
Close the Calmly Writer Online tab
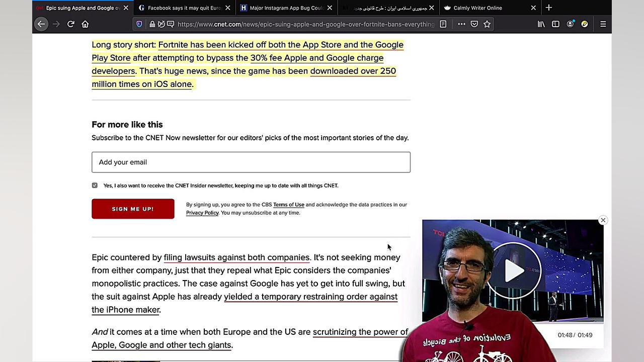(533, 8)
